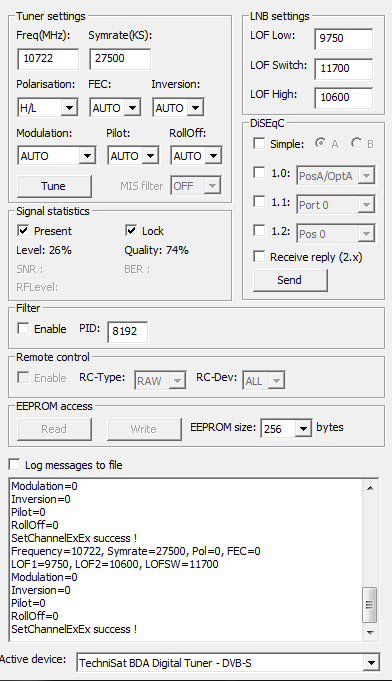The width and height of the screenshot is (392, 681).
Task: Open the RollOff dropdown
Action: pyautogui.click(x=196, y=156)
